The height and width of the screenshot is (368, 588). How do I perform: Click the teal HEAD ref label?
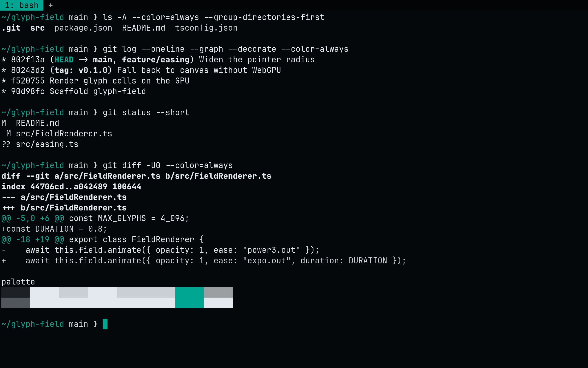click(64, 60)
